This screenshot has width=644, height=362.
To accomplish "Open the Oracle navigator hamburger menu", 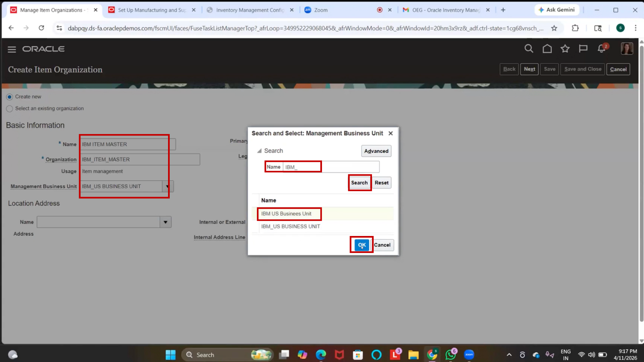I will (x=12, y=49).
